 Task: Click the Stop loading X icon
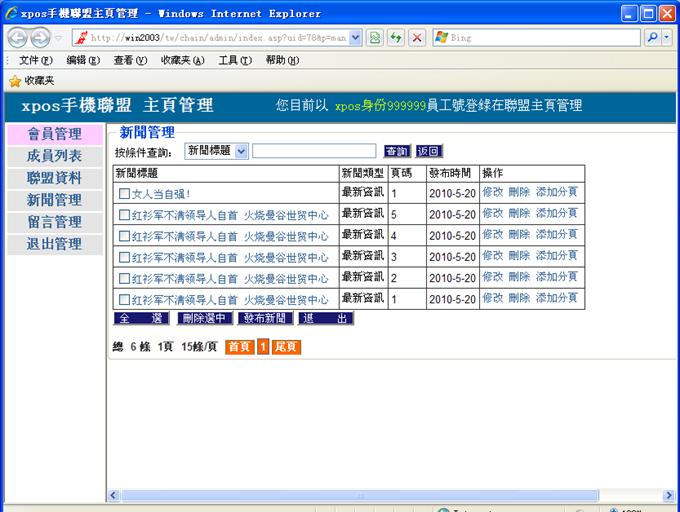pos(417,37)
